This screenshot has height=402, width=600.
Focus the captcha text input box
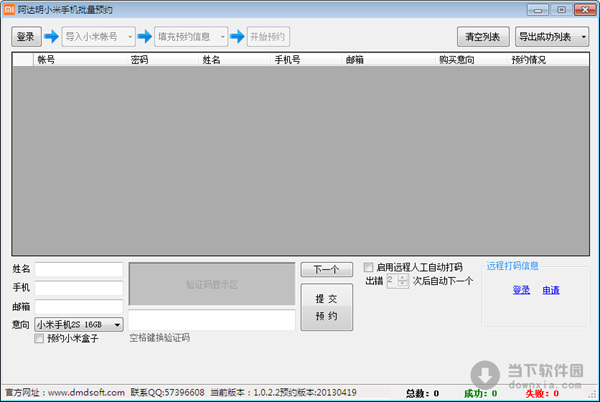point(212,321)
